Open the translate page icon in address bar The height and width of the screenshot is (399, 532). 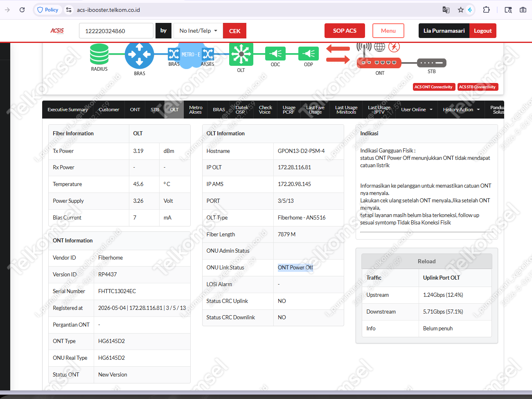pos(446,10)
